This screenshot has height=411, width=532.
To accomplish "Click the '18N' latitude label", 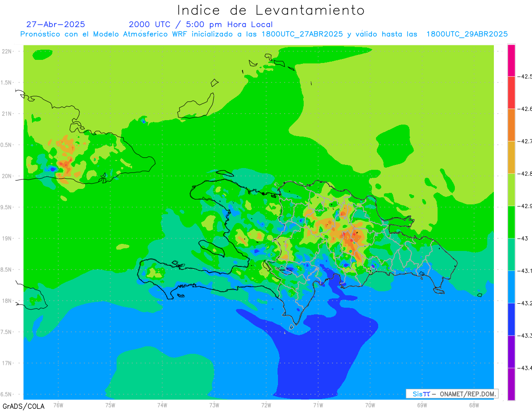I will click(x=8, y=301).
